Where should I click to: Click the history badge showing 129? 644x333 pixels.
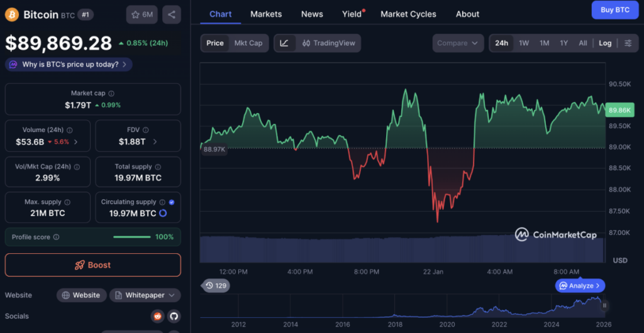click(x=216, y=286)
